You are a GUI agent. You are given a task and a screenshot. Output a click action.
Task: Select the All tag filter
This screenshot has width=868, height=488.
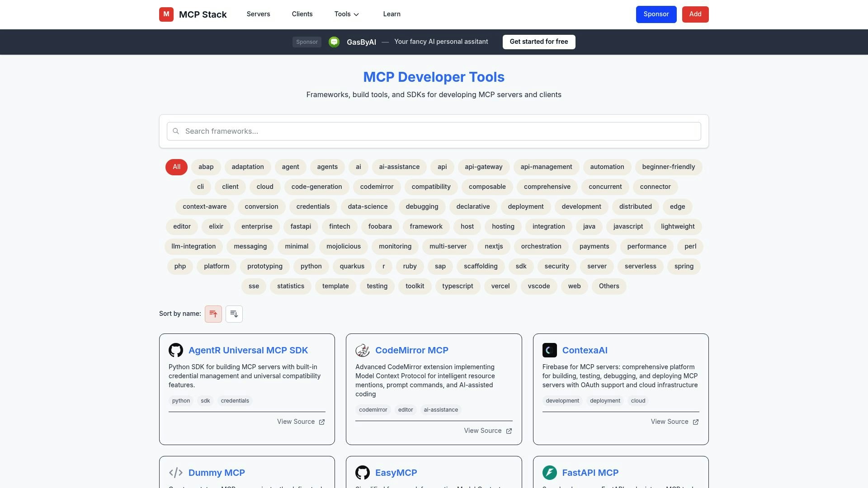click(x=176, y=167)
